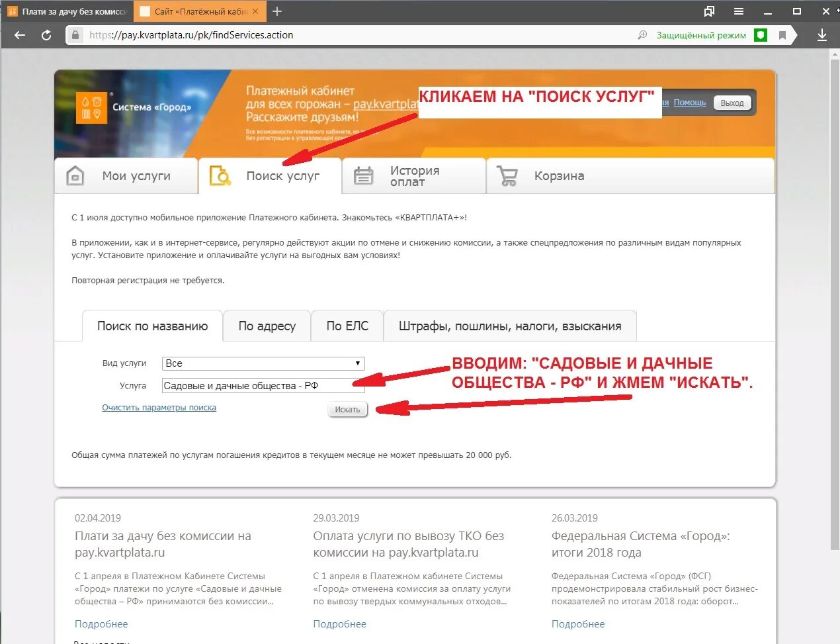Screen dimensions: 840x644
Task: Click the calendar icon for История оплат
Action: 364,175
